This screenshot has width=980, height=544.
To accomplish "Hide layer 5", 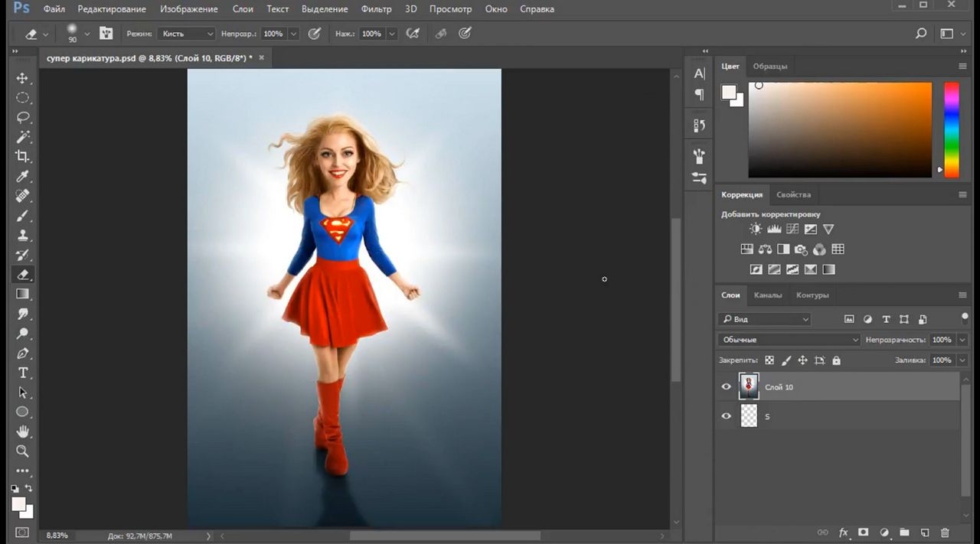I will click(x=727, y=416).
